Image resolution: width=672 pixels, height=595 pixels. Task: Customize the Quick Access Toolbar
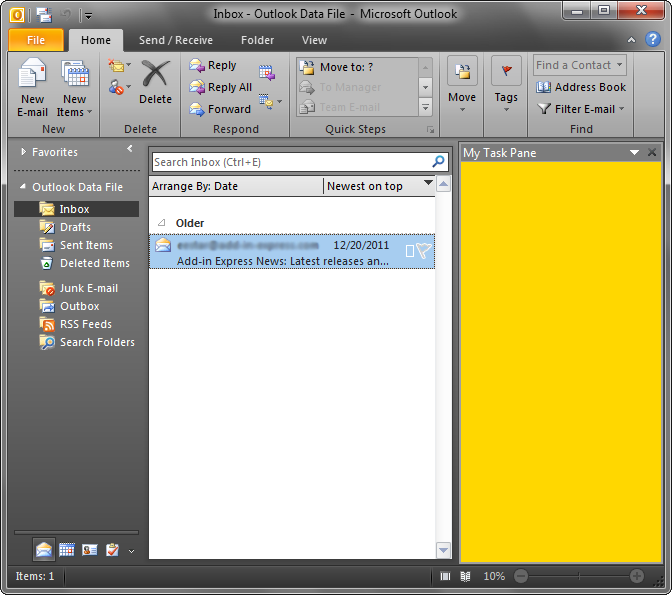point(89,16)
